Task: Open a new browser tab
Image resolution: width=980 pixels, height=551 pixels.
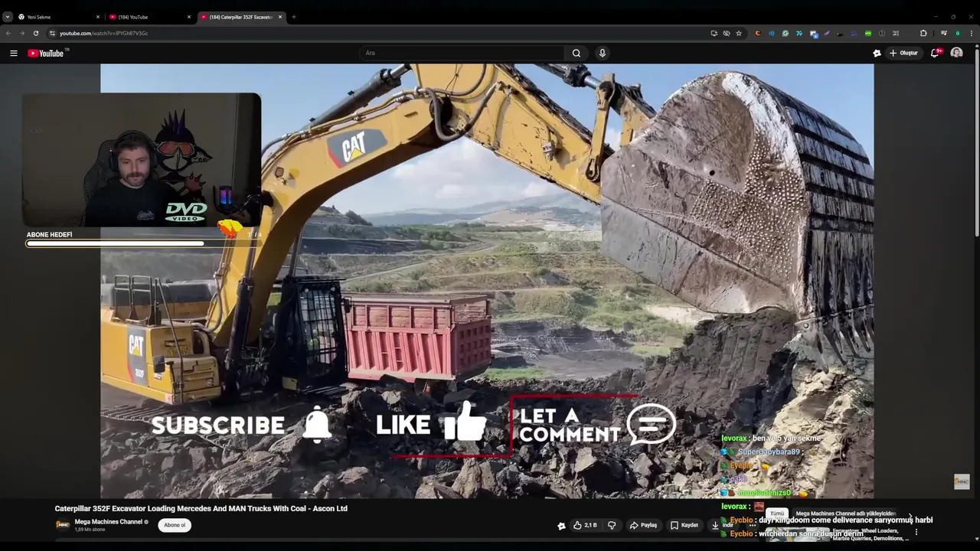Action: point(294,17)
